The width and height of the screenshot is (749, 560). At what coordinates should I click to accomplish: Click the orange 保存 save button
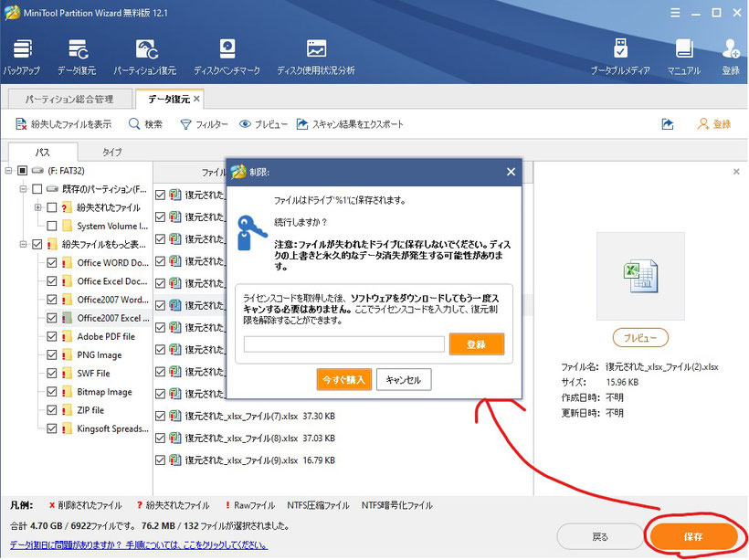point(692,536)
